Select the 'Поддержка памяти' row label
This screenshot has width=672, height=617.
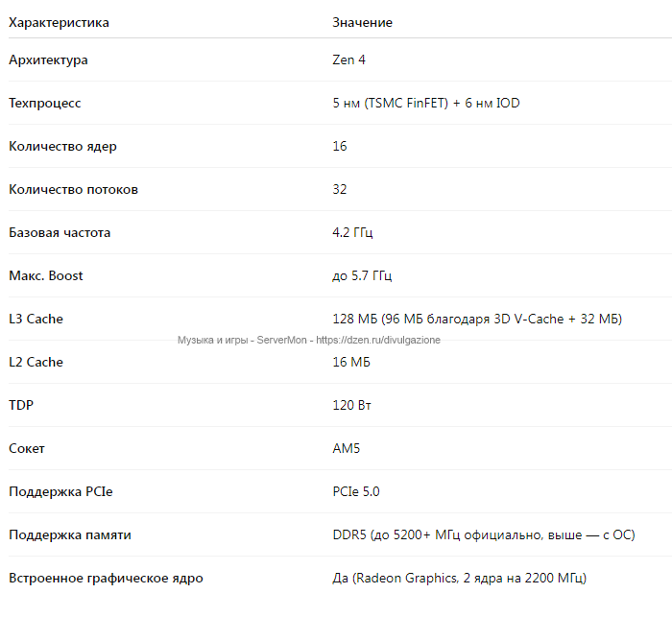(70, 535)
